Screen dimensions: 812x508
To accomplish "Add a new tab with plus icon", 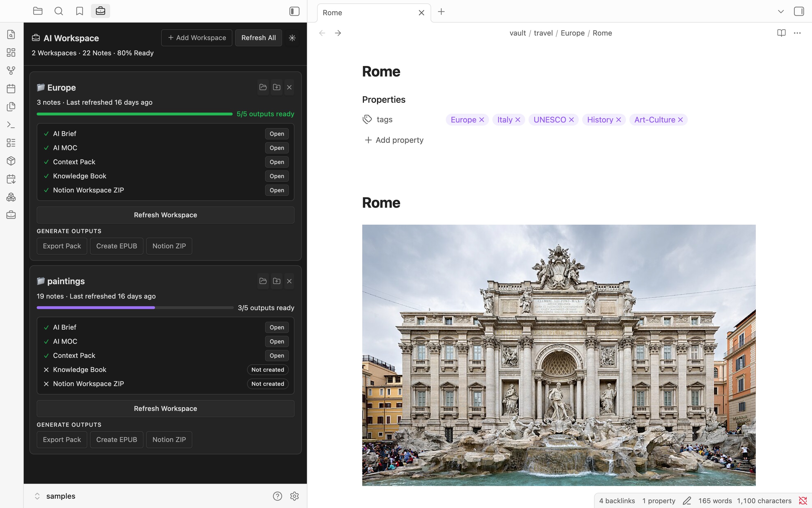I will tap(441, 12).
